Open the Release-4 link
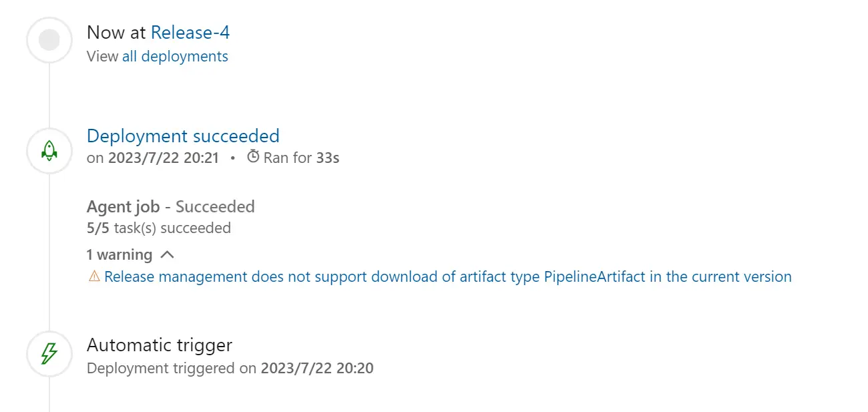Viewport: 868px width, 412px height. point(190,32)
